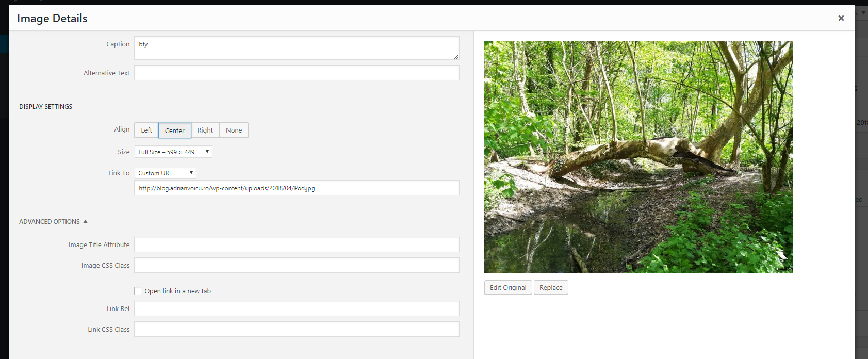Collapse the Advanced Options arrow
Viewport: 868px width, 359px height.
(85, 222)
